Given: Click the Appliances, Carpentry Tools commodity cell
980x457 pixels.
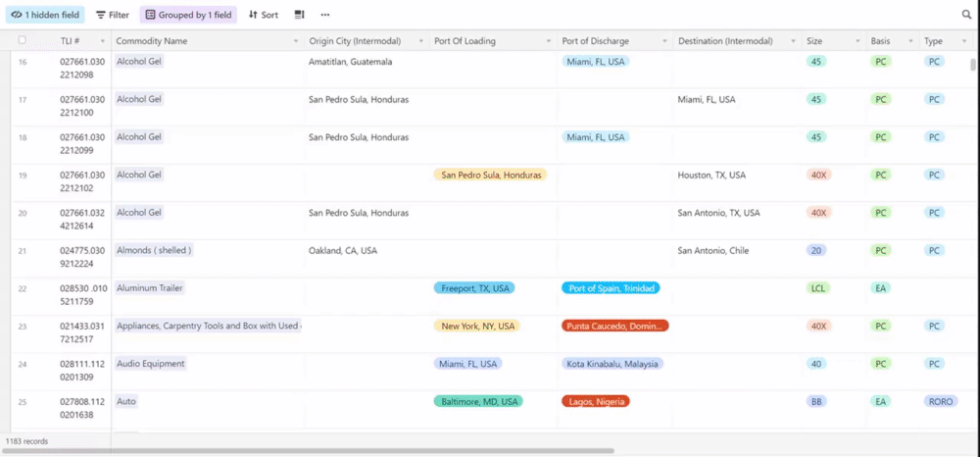Looking at the screenshot, I should [208, 326].
